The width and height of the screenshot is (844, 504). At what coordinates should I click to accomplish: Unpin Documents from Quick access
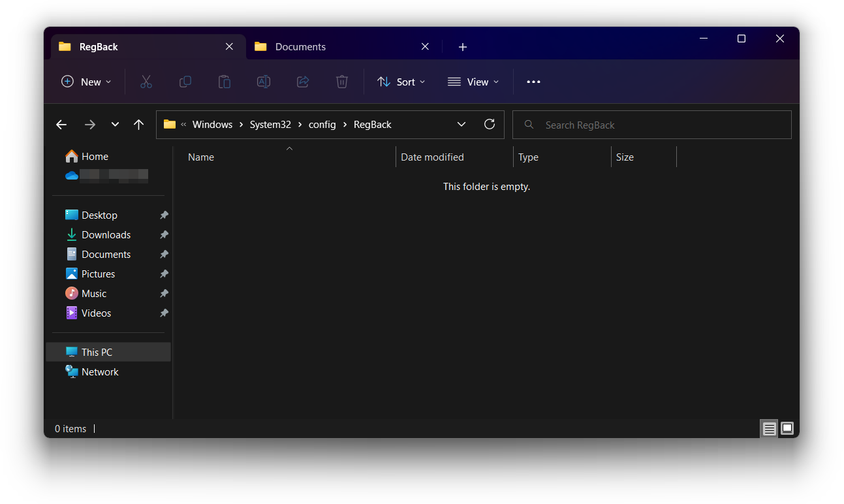click(164, 254)
